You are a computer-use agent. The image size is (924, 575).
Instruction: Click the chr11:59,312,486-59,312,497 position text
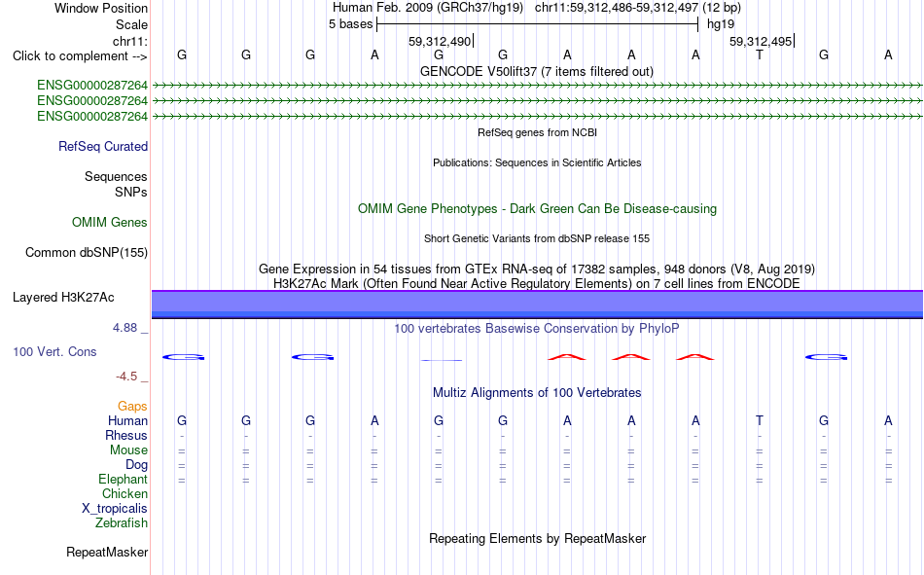click(638, 8)
